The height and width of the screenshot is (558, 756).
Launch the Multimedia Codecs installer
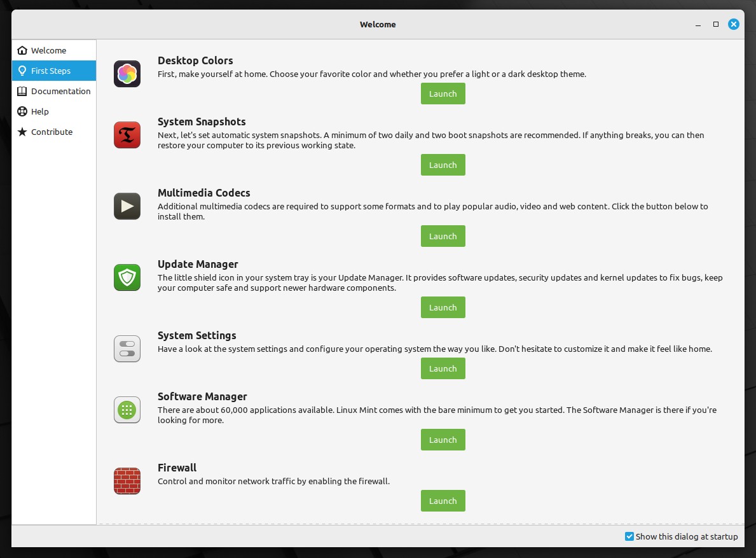point(443,236)
